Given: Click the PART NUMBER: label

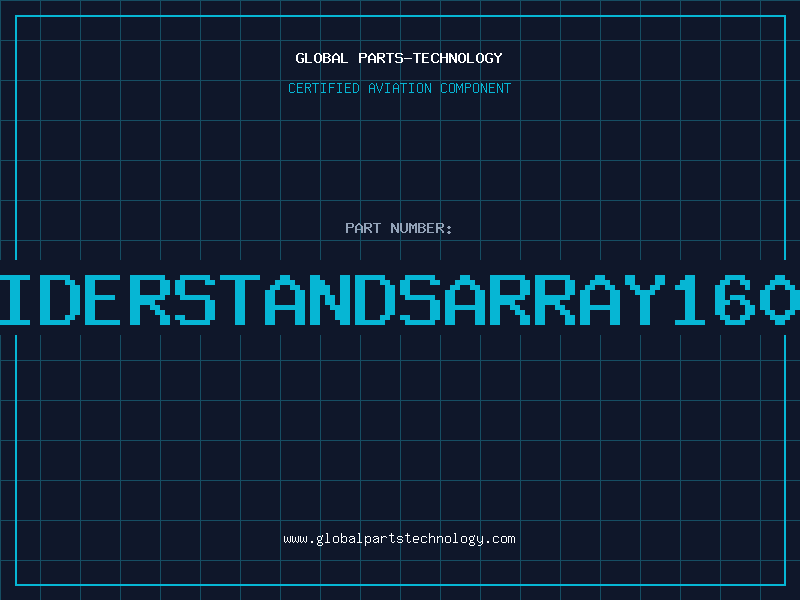Looking at the screenshot, I should point(399,228).
